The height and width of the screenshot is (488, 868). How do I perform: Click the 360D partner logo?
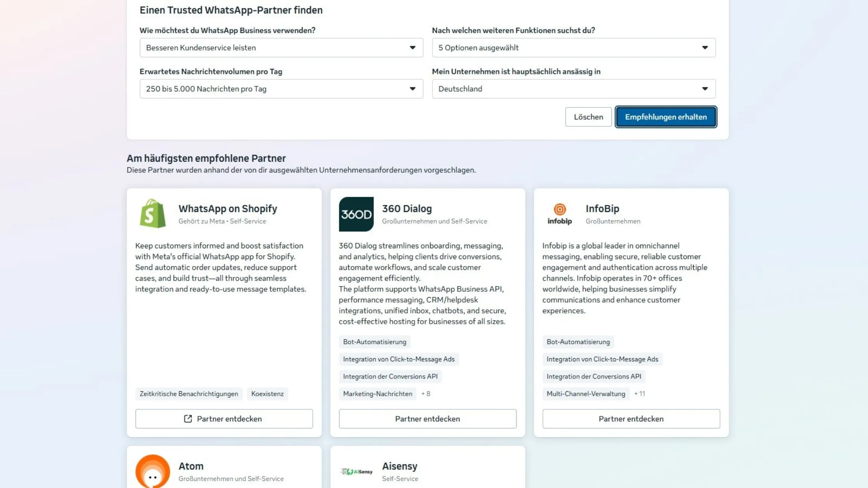pos(356,213)
